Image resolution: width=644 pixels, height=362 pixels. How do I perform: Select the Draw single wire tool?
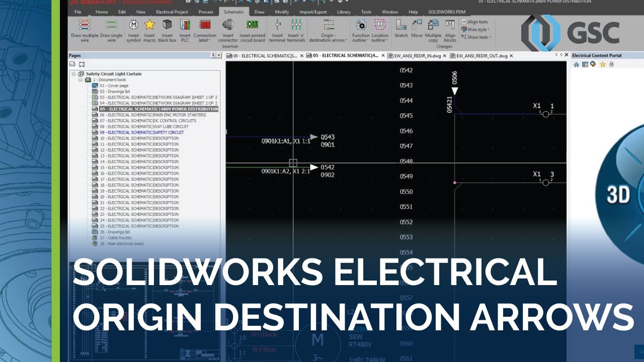point(111,30)
